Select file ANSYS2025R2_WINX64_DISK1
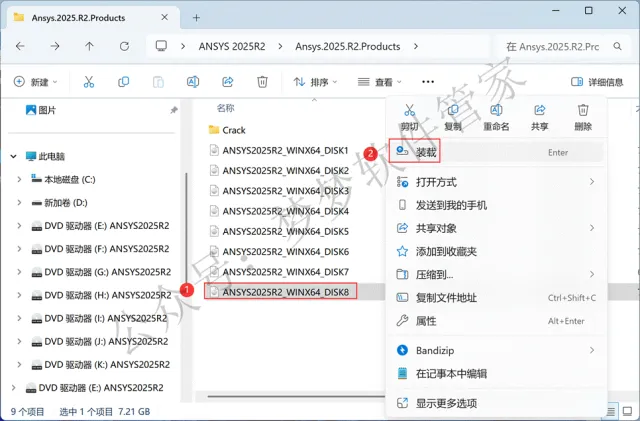The height and width of the screenshot is (421, 640). pyautogui.click(x=279, y=150)
